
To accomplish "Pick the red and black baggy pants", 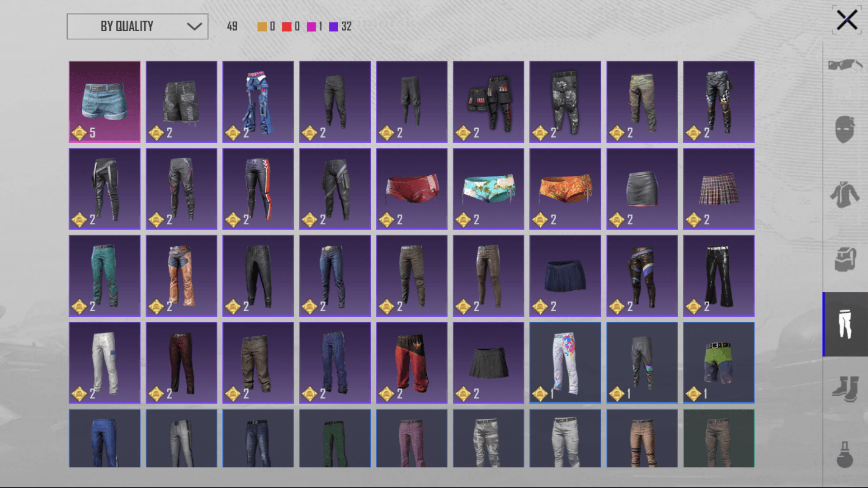I will [x=412, y=363].
